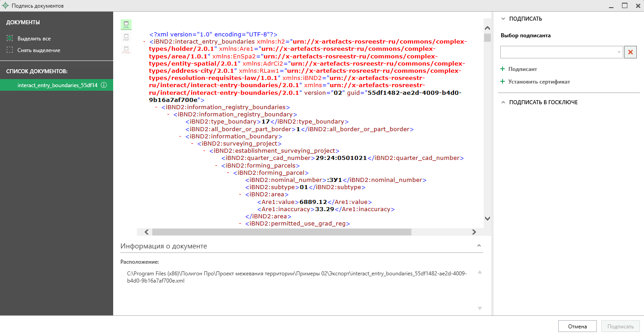Viewport: 644px width, 336px height.
Task: Expand the ПОДПИСАТЬ В ГОСКЛЮЧЕ section
Action: click(x=503, y=102)
